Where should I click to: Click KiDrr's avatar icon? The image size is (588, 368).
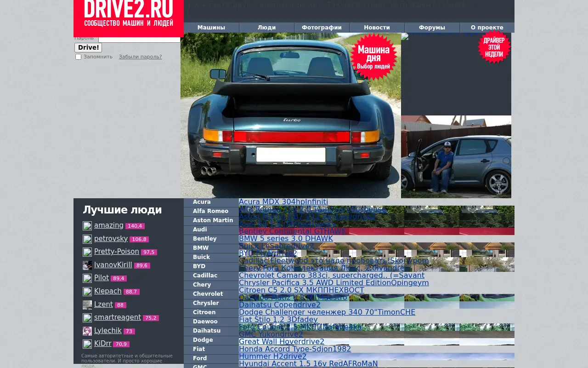[x=87, y=344]
